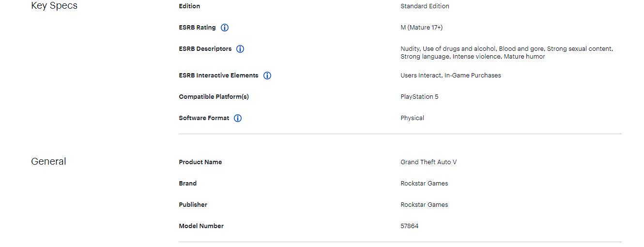644x247 pixels.
Task: Click the PlayStation 5 platform value
Action: (419, 97)
